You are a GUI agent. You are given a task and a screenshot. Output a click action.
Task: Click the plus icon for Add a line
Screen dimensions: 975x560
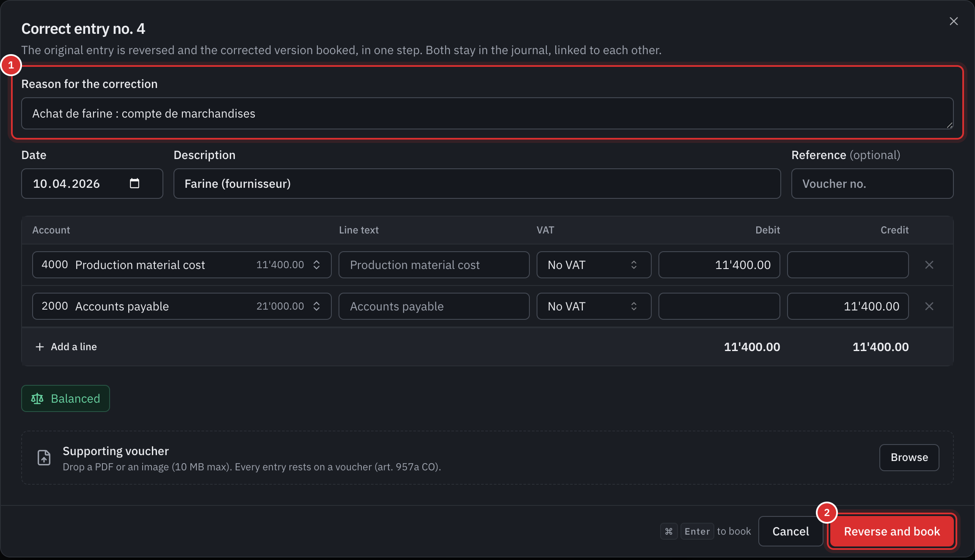[x=40, y=347]
